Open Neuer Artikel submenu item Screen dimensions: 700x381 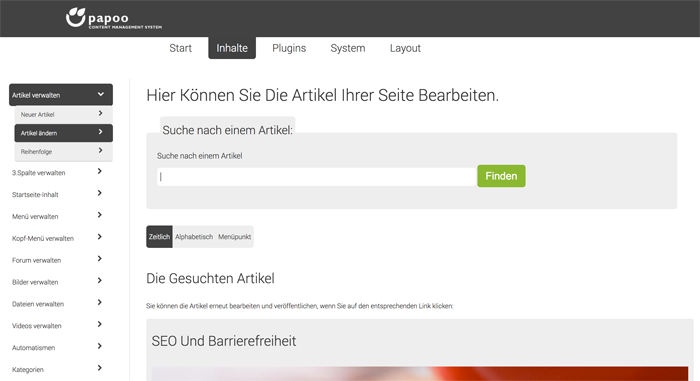[63, 114]
